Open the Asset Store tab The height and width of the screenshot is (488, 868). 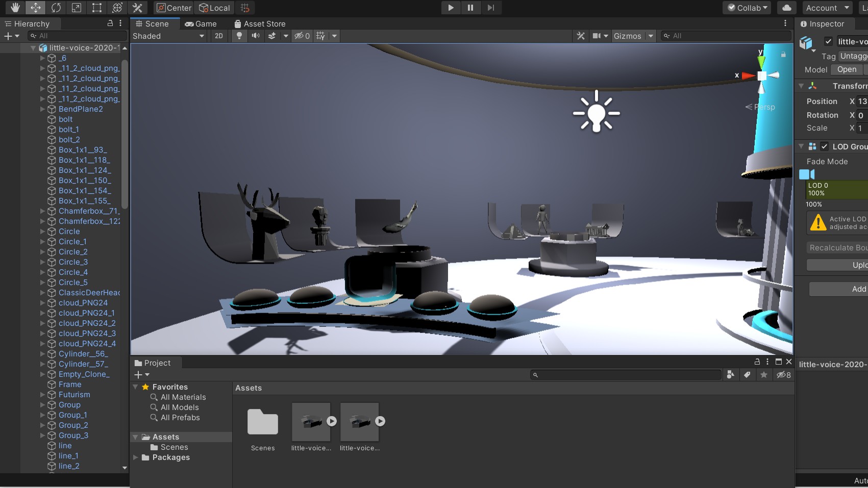(x=259, y=24)
